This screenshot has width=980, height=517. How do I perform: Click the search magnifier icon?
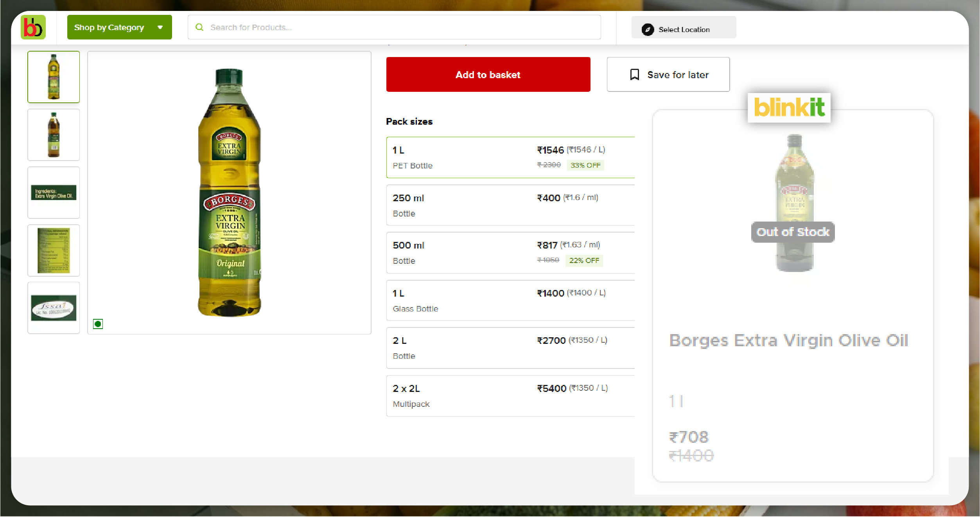[199, 27]
